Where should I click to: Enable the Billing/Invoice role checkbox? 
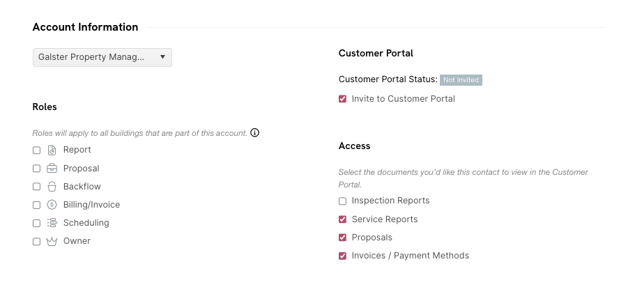(x=36, y=205)
